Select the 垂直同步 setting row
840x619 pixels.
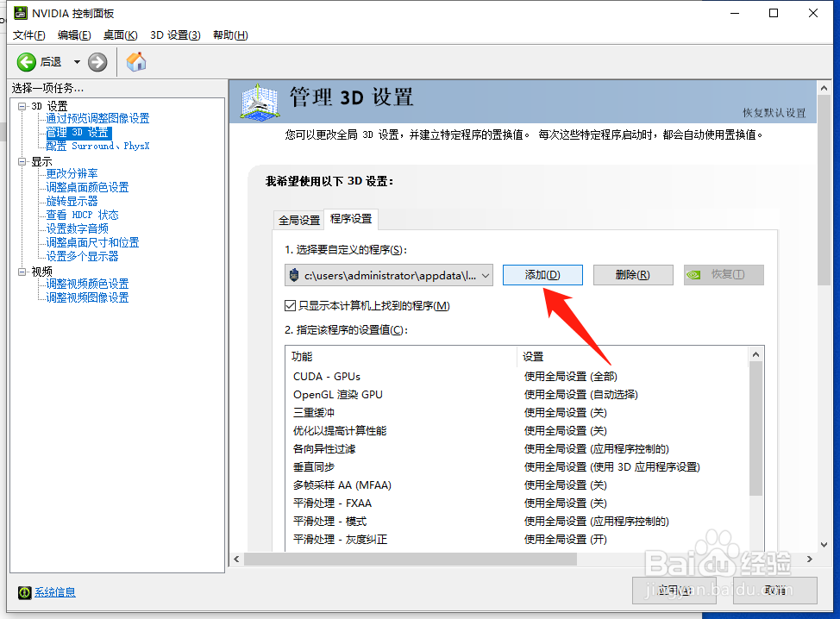pyautogui.click(x=517, y=467)
